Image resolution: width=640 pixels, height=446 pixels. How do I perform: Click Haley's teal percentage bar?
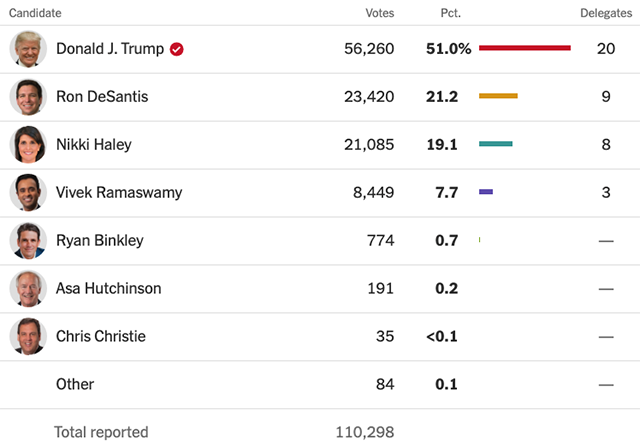pos(496,144)
